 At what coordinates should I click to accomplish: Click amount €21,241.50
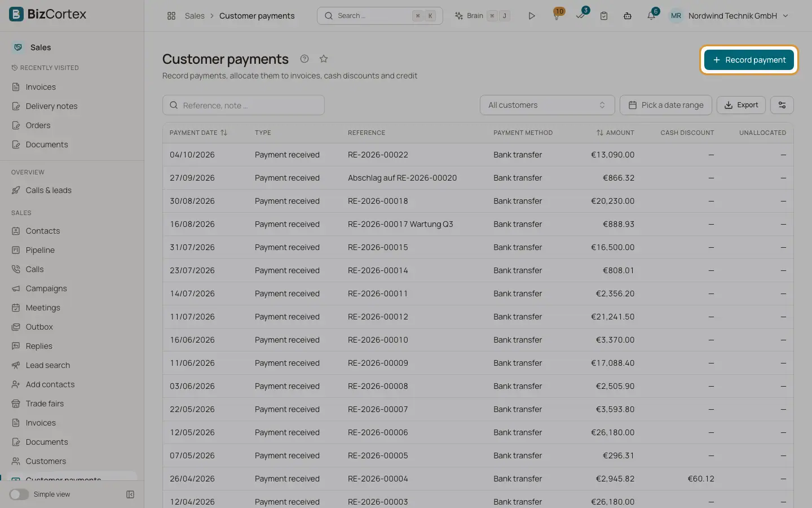[x=612, y=317]
